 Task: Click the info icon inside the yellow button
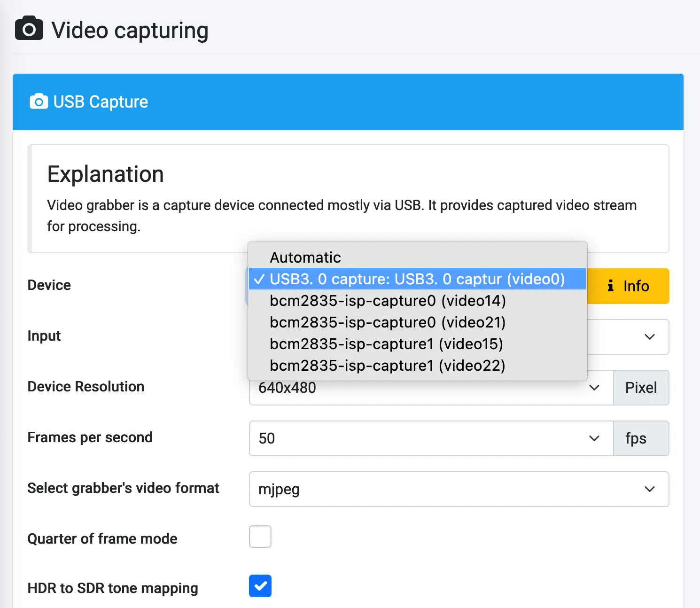coord(610,286)
